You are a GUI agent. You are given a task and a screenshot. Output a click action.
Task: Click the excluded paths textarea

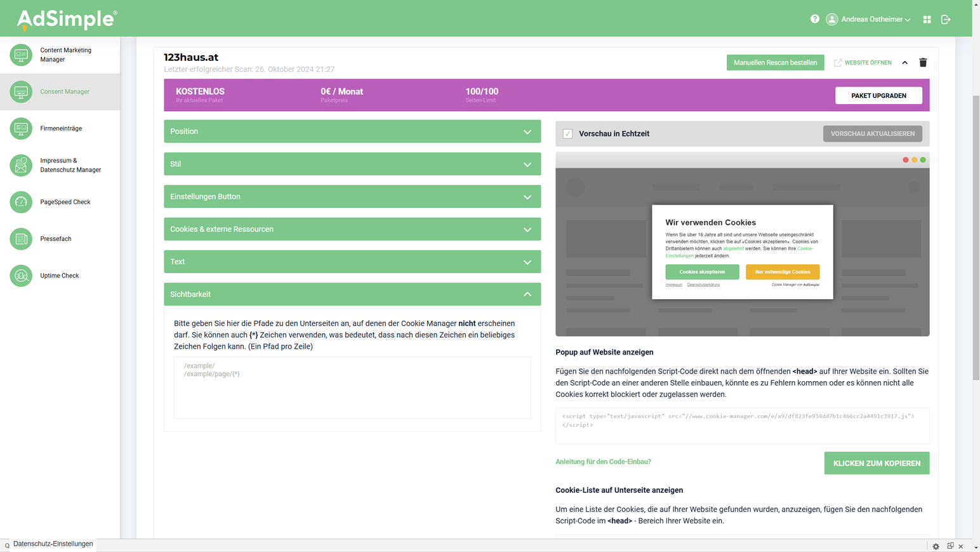coord(352,387)
